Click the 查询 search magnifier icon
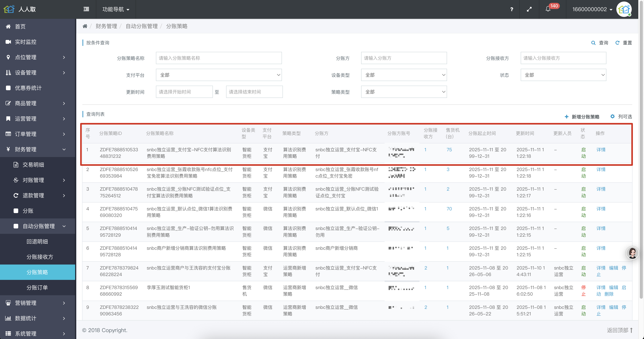Image resolution: width=644 pixels, height=339 pixels. [x=593, y=43]
